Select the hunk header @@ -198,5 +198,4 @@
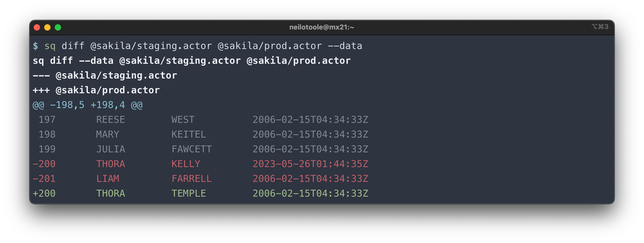 click(88, 105)
